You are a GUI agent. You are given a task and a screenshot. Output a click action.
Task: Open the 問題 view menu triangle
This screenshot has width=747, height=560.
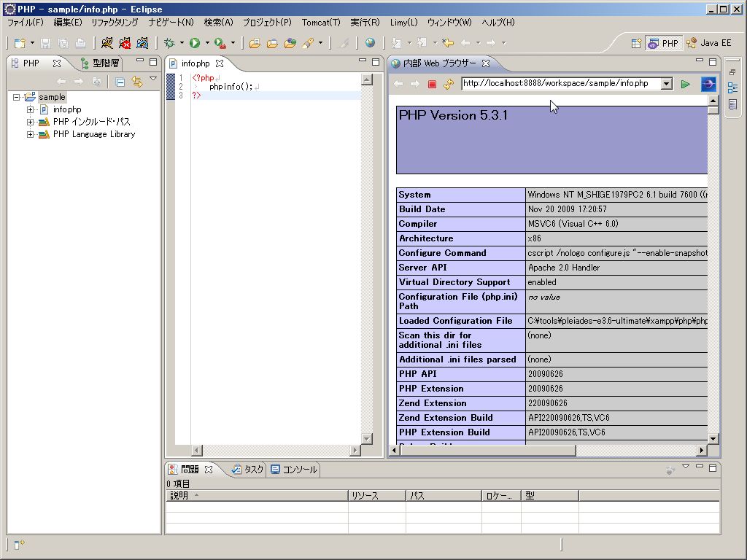686,467
